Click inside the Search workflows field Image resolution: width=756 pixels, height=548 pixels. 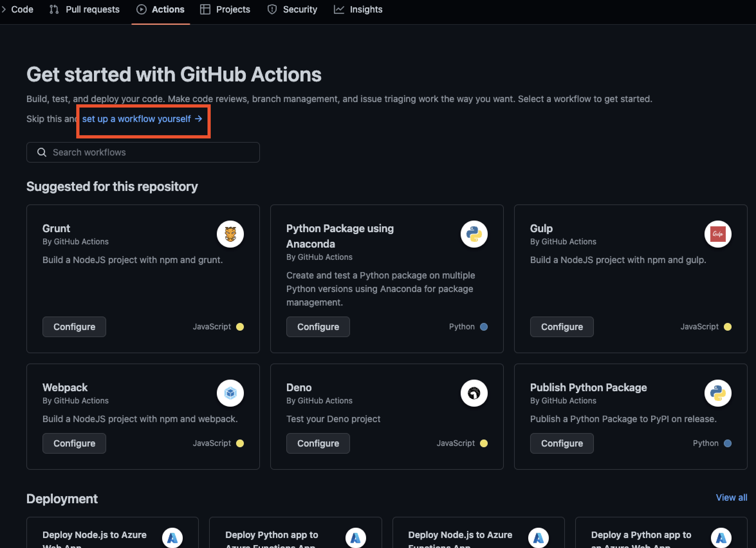[x=143, y=152]
